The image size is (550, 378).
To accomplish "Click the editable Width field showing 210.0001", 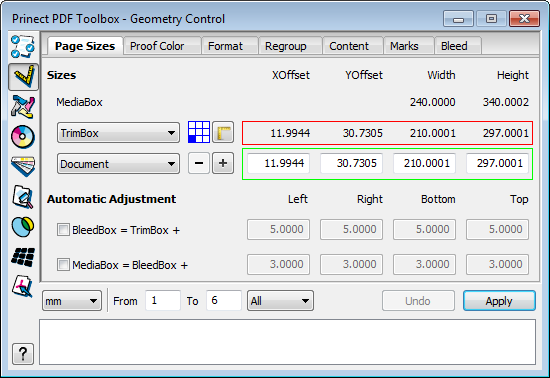I will click(424, 163).
